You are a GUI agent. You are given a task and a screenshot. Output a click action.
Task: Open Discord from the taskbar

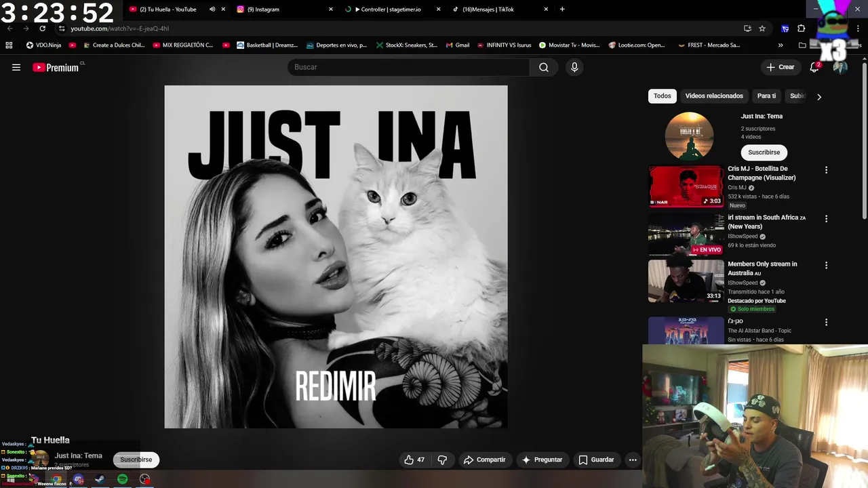click(78, 479)
